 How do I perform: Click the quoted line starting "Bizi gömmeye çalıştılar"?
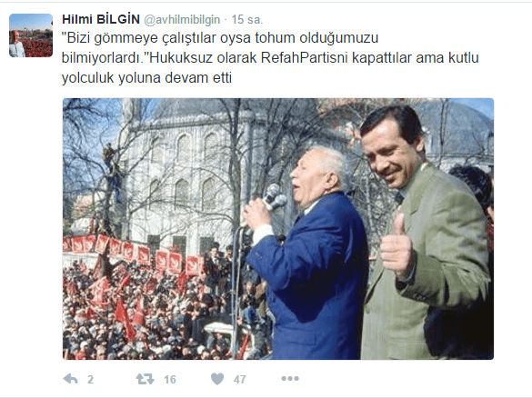click(220, 38)
